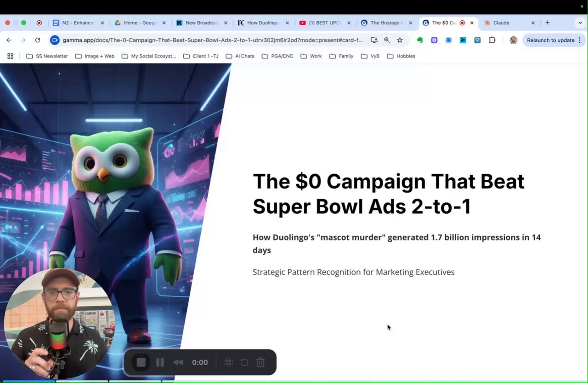Open the tab search dropdown arrow

tap(580, 23)
